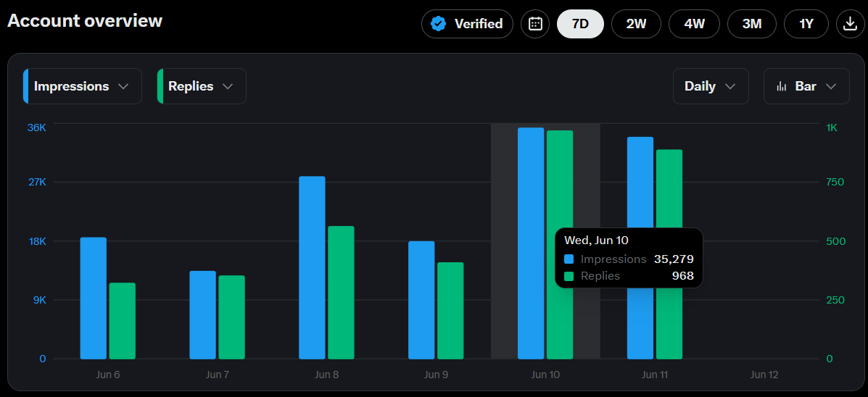
Task: Click the Jun 11 axis label
Action: [x=655, y=375]
